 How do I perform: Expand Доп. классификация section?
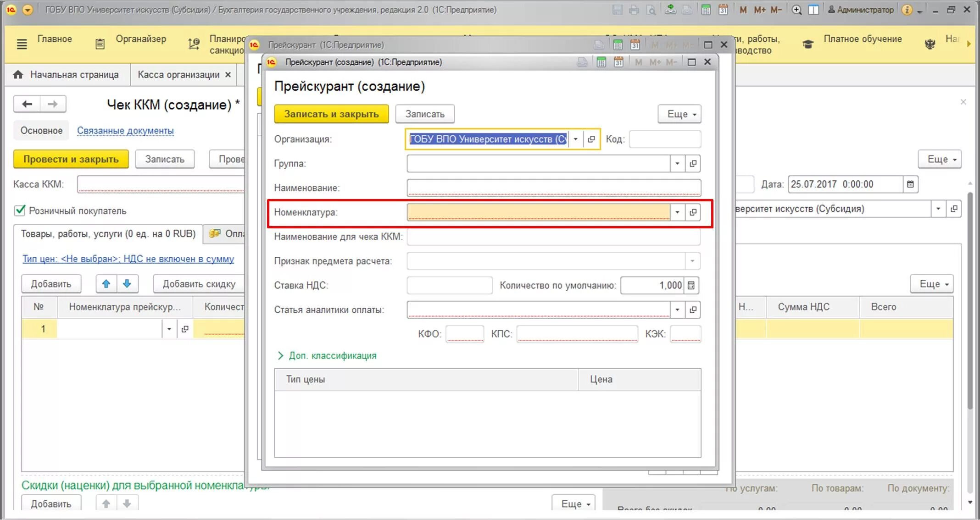[332, 355]
